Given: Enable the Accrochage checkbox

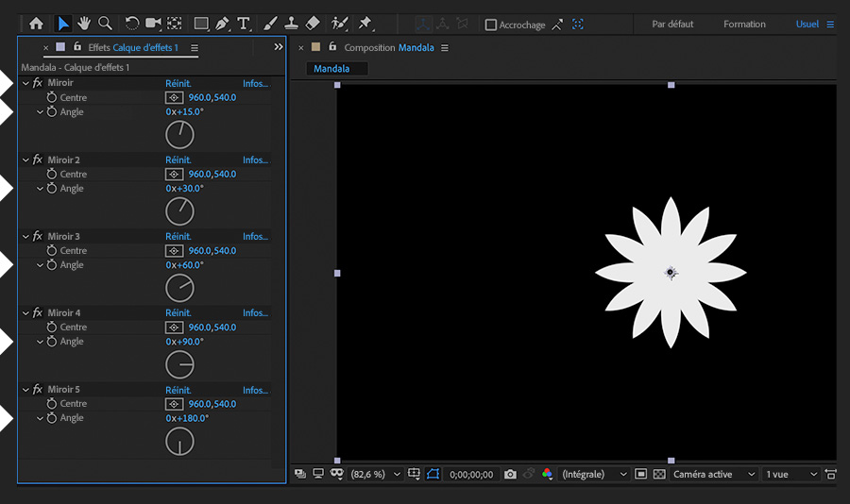Looking at the screenshot, I should point(491,25).
